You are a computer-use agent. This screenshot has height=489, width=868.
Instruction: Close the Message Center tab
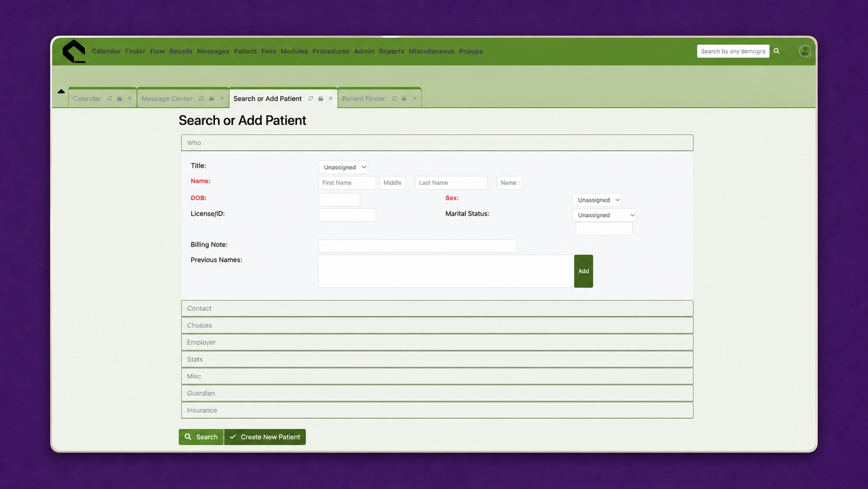point(222,98)
